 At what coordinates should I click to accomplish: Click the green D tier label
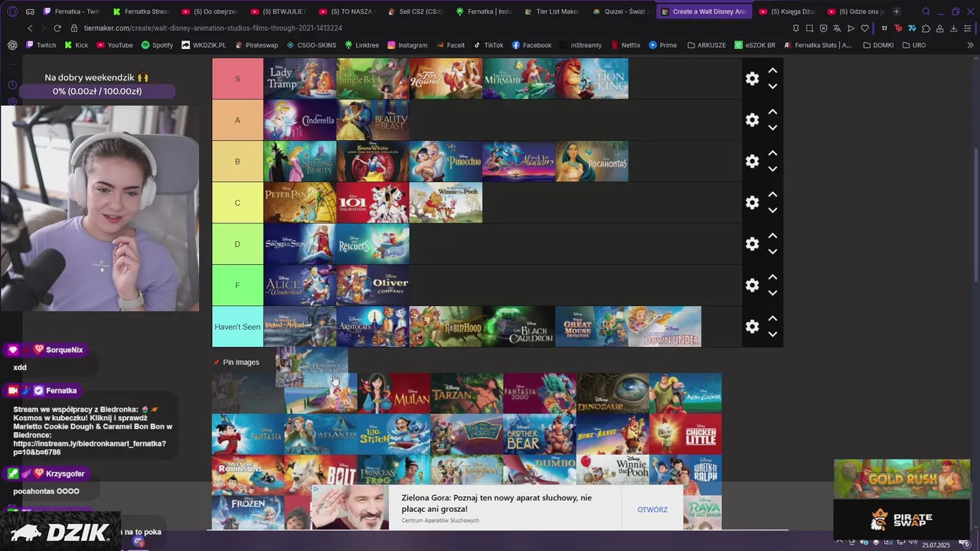(x=237, y=244)
